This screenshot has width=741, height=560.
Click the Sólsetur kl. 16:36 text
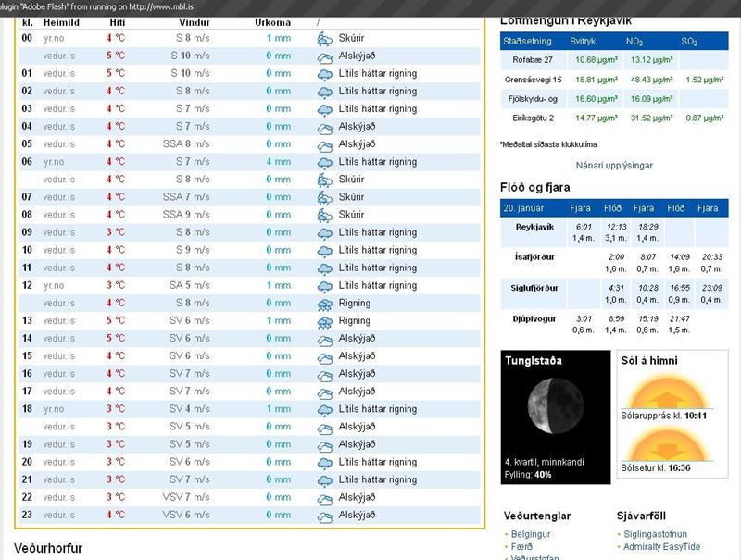pos(656,467)
